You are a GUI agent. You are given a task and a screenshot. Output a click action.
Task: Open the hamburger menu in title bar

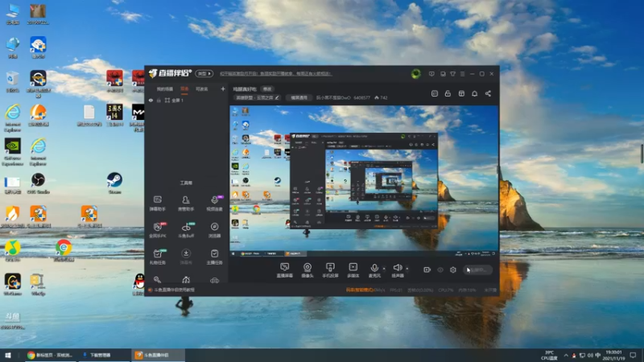pyautogui.click(x=462, y=74)
